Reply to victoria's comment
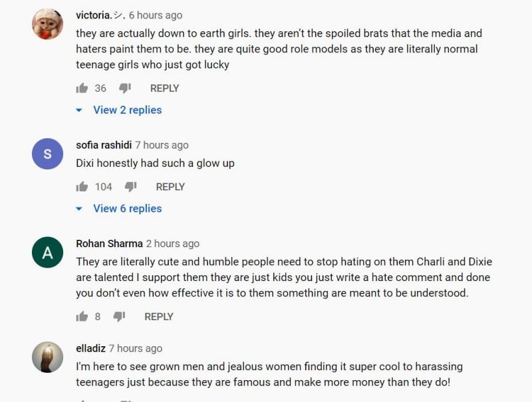 tap(164, 88)
